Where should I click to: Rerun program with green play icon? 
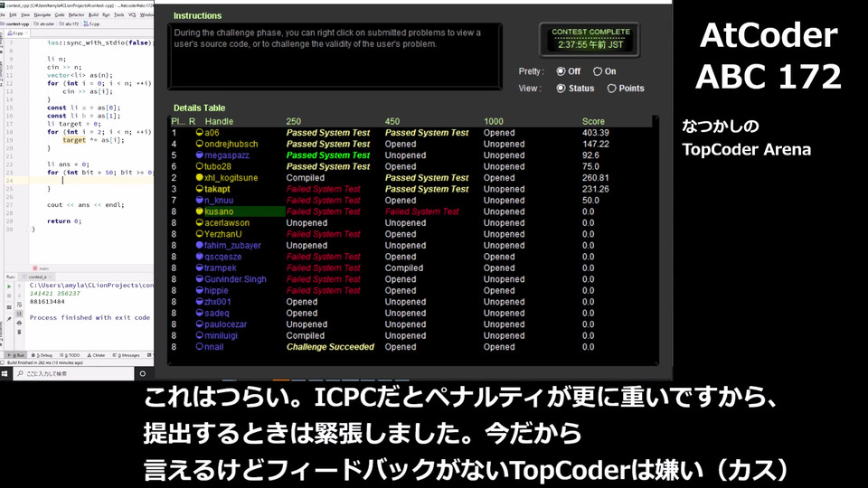9,286
